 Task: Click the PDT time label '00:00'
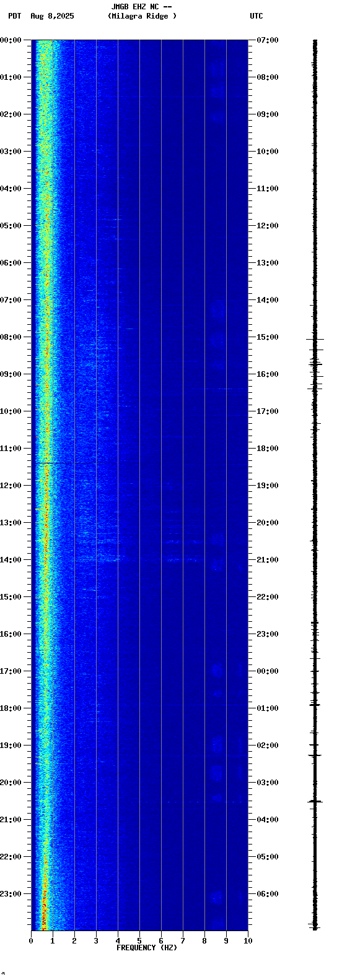click(11, 40)
